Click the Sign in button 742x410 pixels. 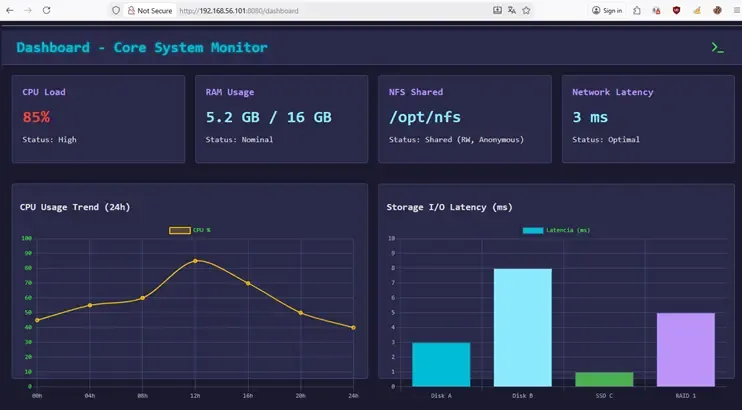pyautogui.click(x=607, y=10)
